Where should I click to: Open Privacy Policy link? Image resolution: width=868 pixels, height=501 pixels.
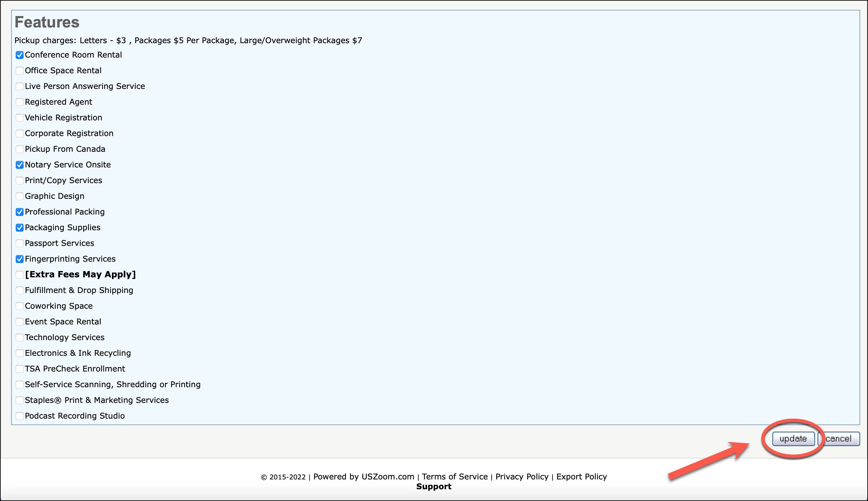point(522,476)
